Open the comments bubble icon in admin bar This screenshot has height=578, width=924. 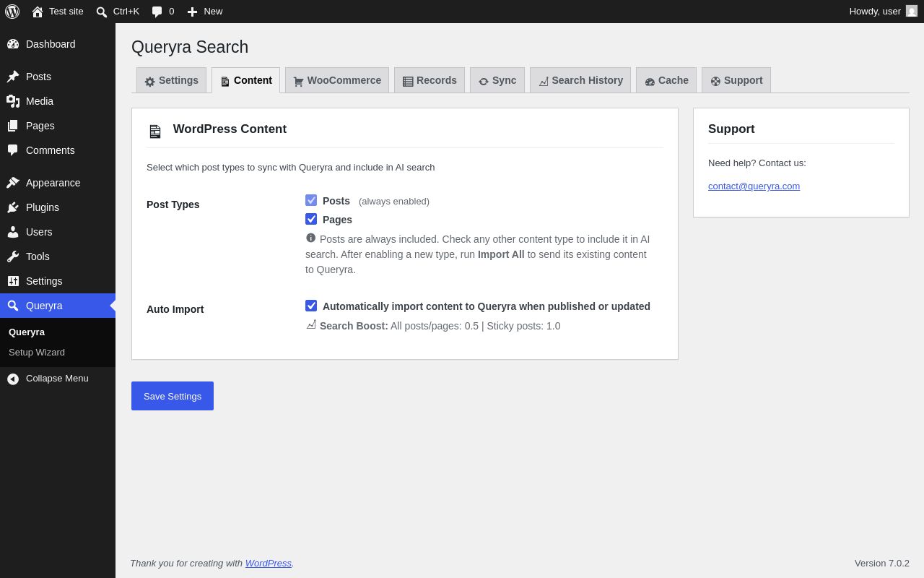point(157,12)
